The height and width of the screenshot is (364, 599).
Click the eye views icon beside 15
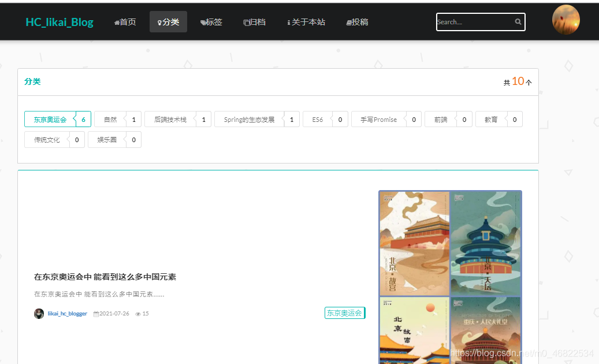click(138, 314)
